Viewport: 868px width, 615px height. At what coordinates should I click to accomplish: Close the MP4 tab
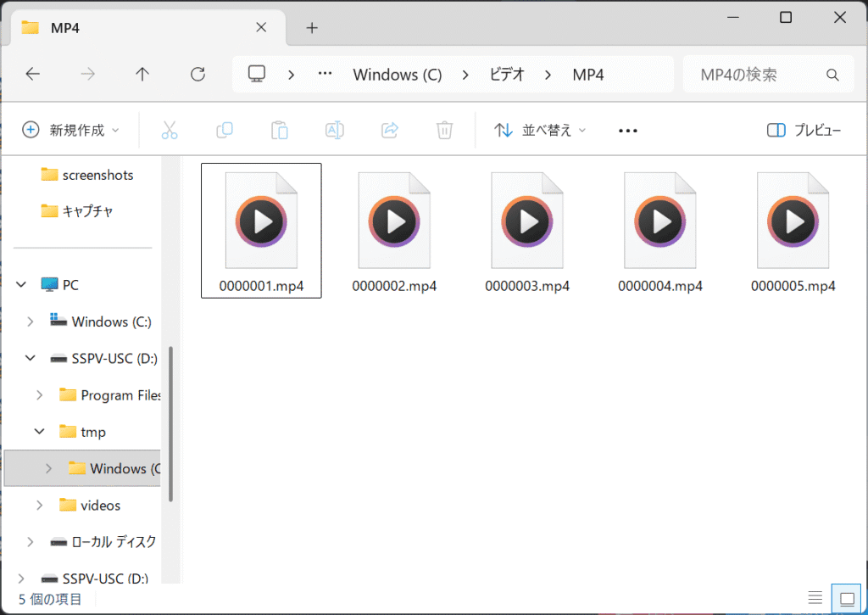261,27
